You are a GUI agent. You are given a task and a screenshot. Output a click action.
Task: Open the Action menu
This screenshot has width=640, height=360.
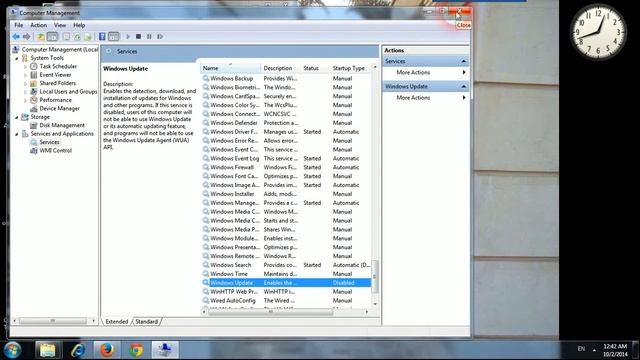(38, 25)
